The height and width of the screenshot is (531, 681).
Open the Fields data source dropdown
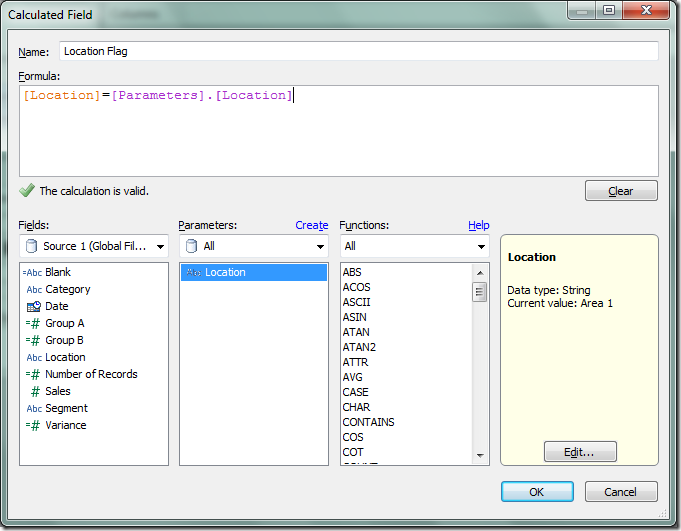coord(94,246)
